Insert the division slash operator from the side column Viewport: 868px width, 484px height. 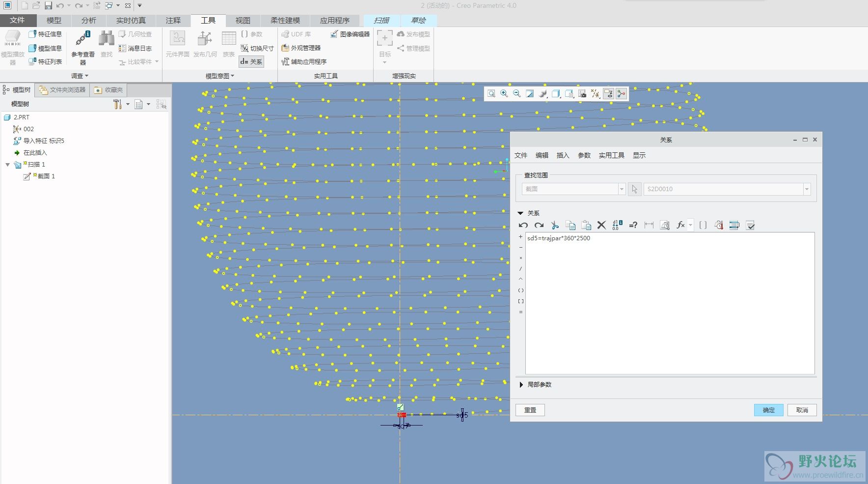pyautogui.click(x=521, y=269)
